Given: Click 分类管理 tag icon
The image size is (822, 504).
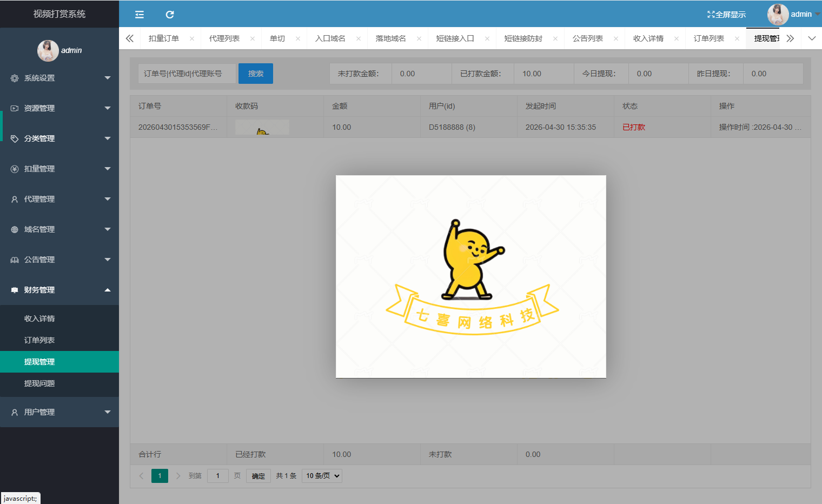Looking at the screenshot, I should tap(15, 138).
